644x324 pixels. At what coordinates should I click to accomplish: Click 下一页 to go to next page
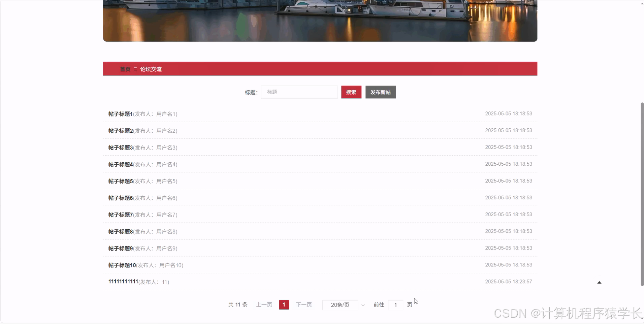pos(304,304)
